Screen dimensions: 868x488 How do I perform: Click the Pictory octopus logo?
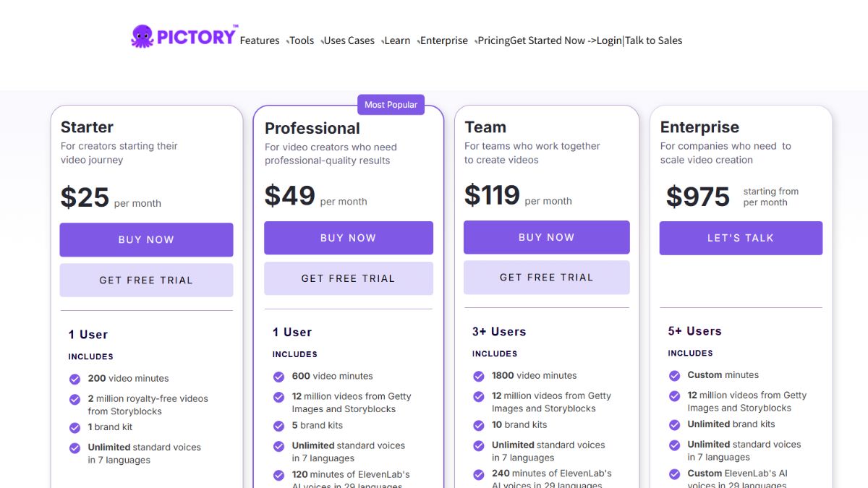(184, 36)
